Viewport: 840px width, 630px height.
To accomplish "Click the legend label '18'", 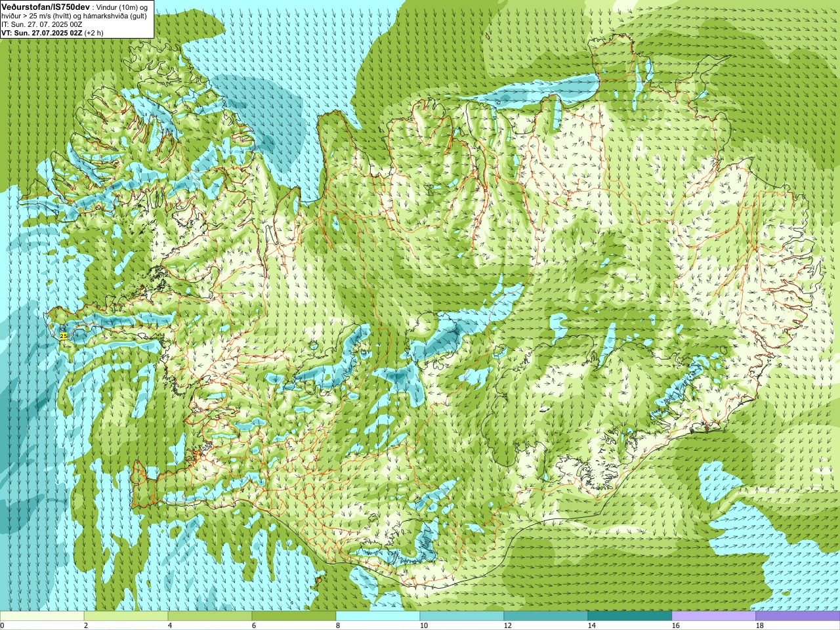I will click(759, 625).
